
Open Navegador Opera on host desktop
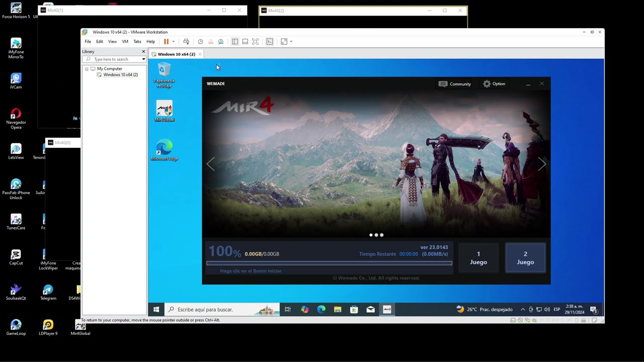[16, 119]
